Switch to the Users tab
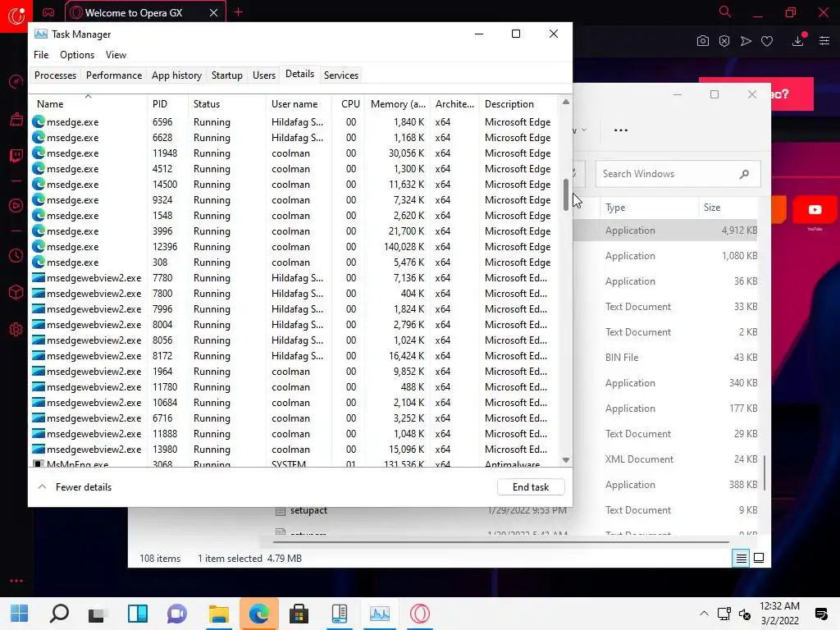The height and width of the screenshot is (630, 840). coord(264,75)
